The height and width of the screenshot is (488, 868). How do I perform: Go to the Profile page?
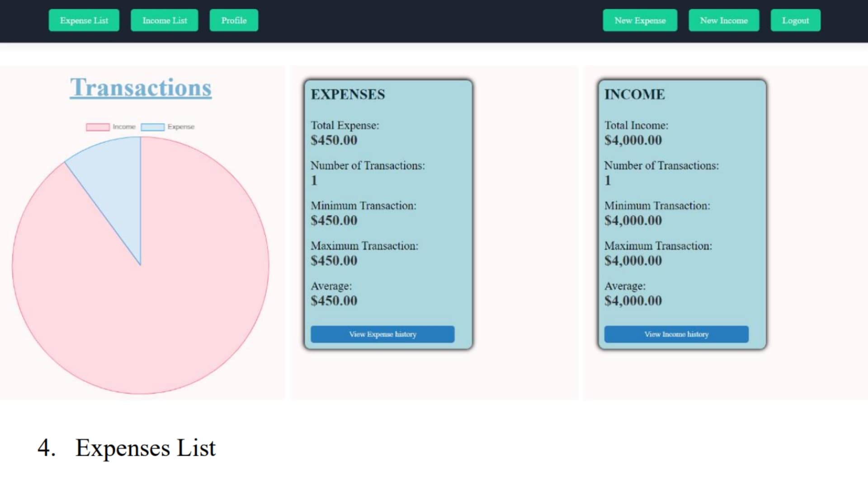234,20
